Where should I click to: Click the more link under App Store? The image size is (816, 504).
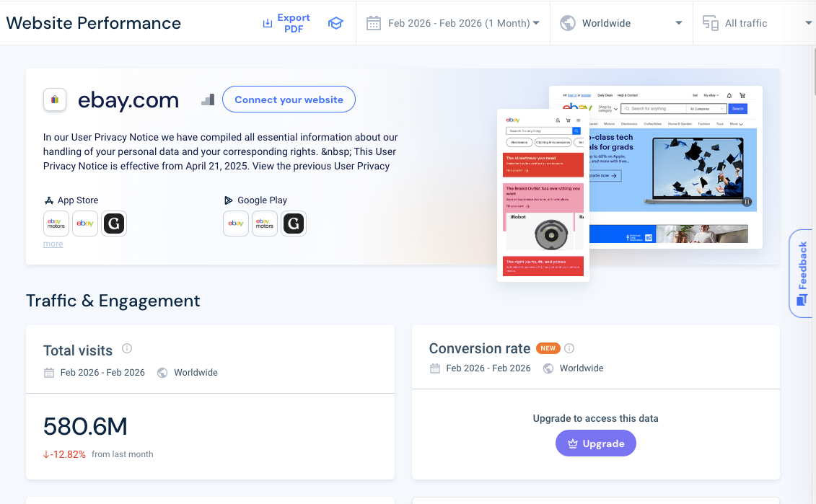pos(53,244)
